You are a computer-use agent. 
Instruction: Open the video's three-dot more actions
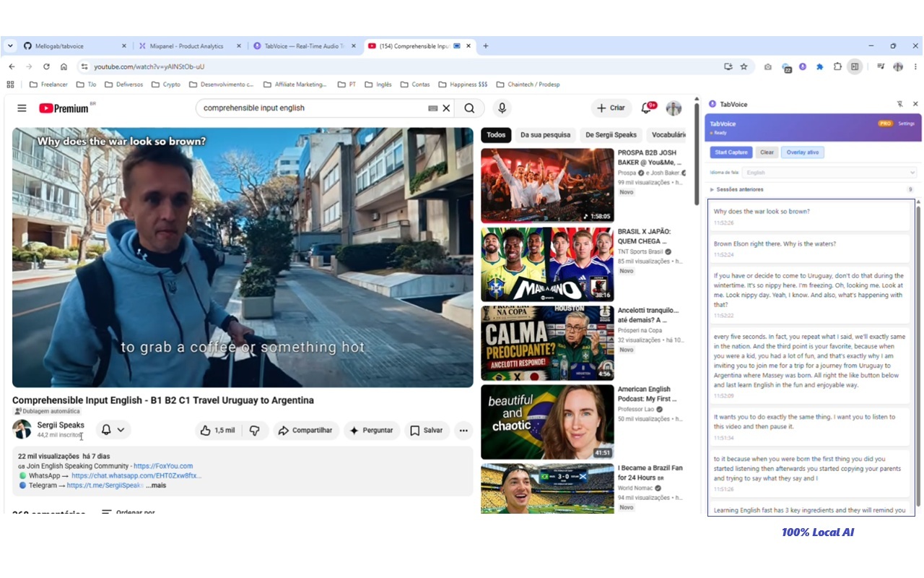coord(463,430)
